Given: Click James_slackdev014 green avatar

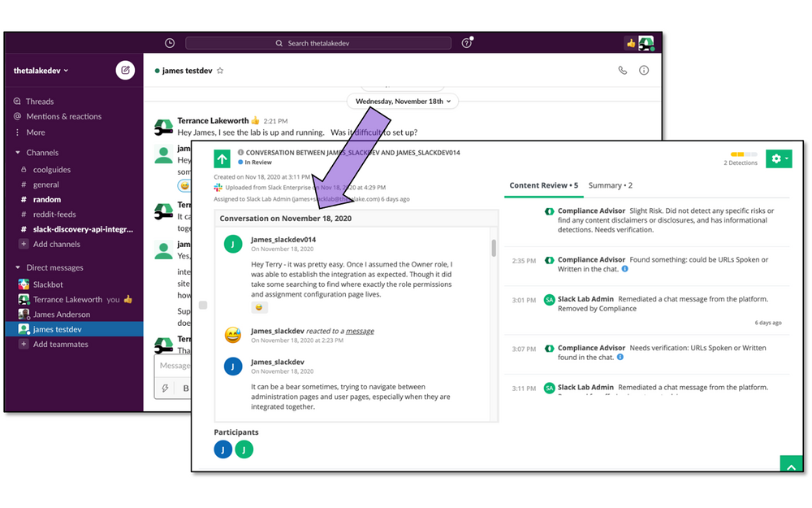Looking at the screenshot, I should [x=232, y=244].
